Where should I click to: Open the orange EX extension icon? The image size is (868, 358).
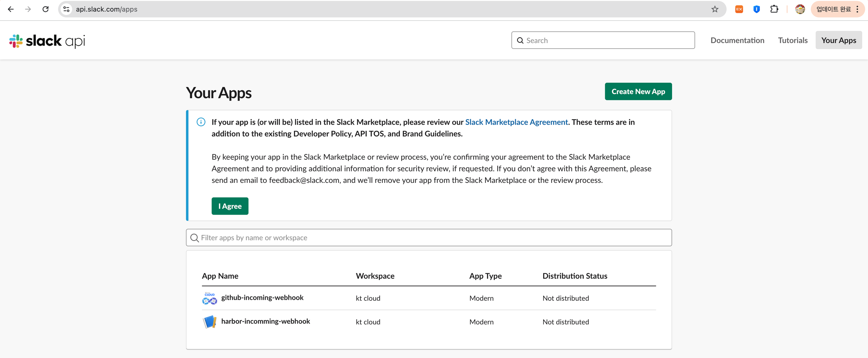click(x=739, y=9)
